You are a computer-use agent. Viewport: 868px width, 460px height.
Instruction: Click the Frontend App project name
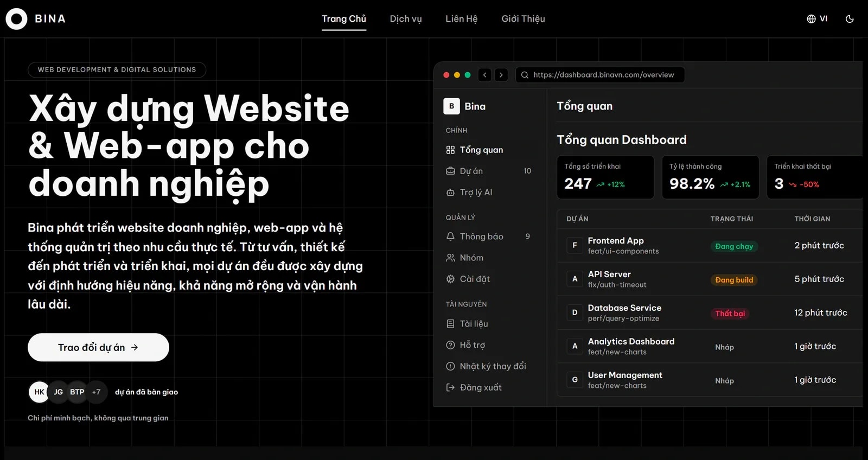tap(616, 240)
